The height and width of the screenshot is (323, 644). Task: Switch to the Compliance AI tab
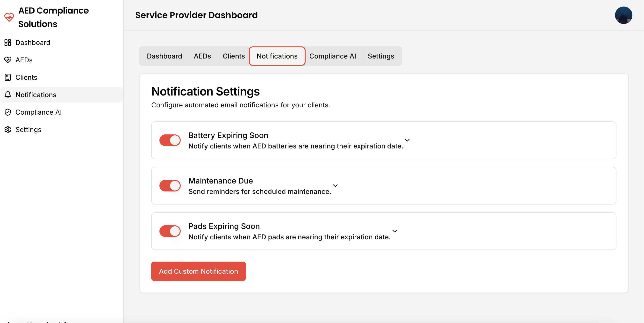click(332, 56)
